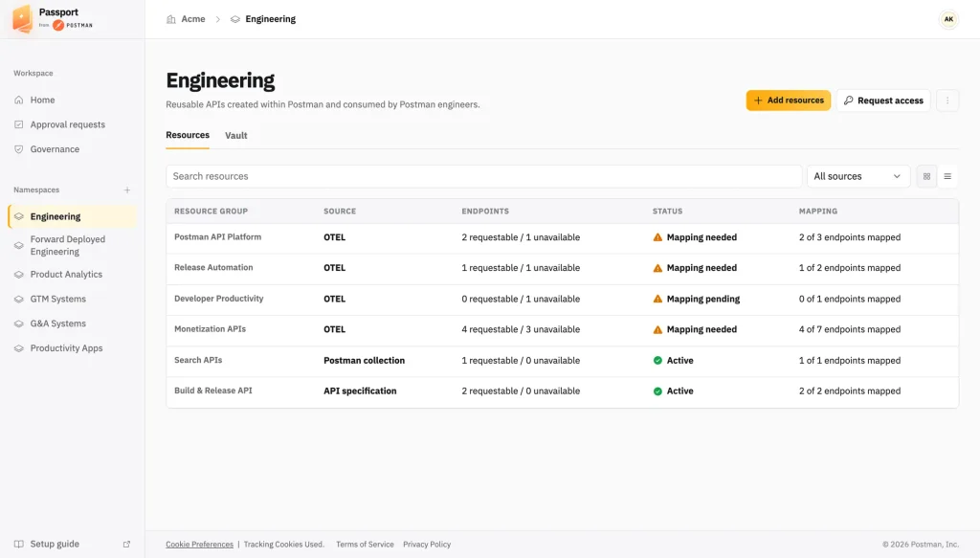
Task: Open the Terms of Service link
Action: (x=365, y=545)
